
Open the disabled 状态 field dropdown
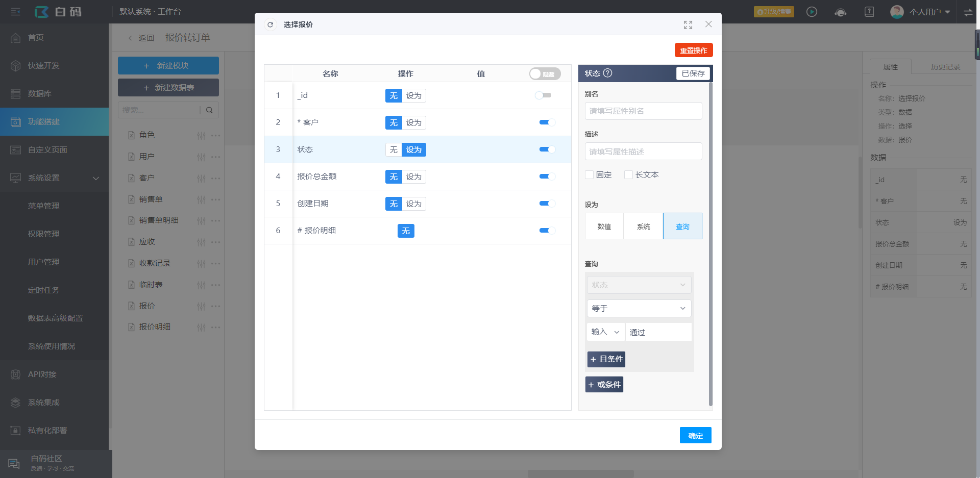tap(639, 285)
